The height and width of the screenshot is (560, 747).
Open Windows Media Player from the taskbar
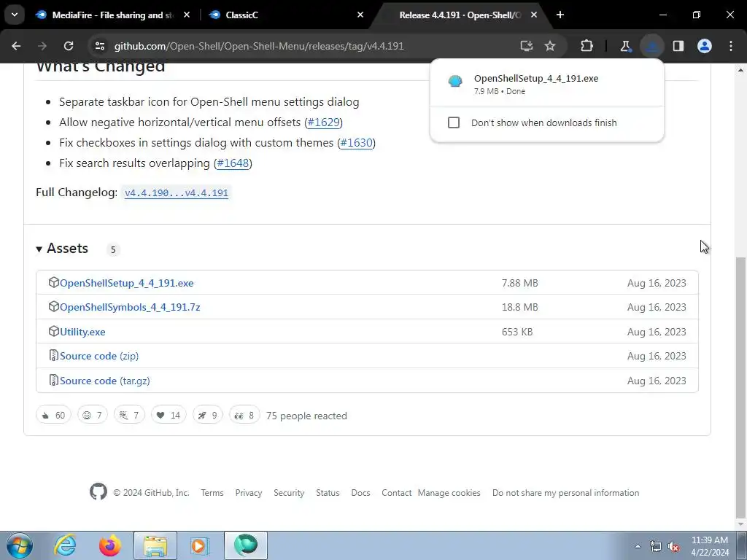pyautogui.click(x=200, y=545)
